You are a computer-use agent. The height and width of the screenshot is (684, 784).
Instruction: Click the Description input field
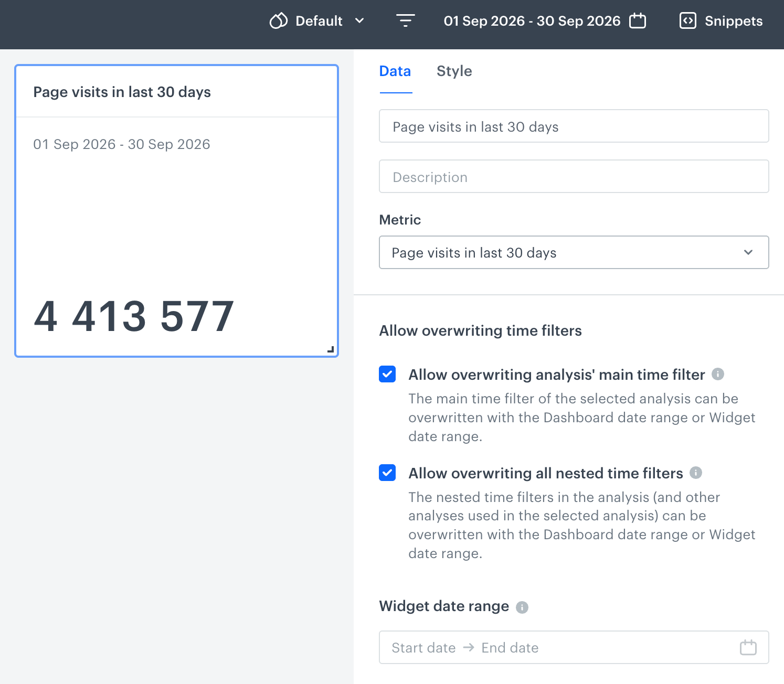click(574, 176)
